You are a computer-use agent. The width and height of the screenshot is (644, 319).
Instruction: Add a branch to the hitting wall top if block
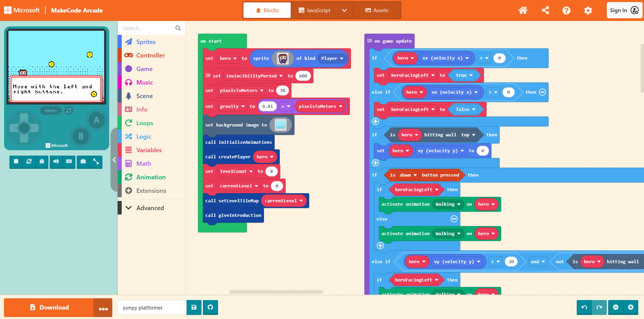[376, 163]
